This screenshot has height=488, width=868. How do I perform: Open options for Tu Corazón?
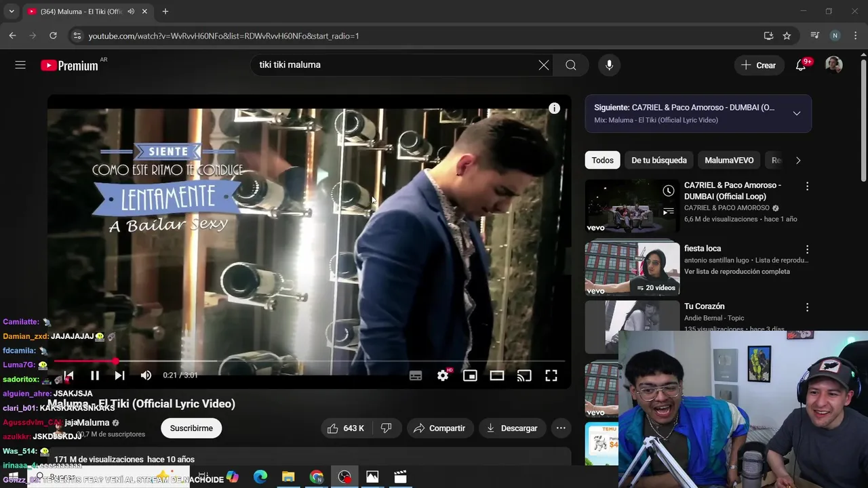click(x=807, y=308)
